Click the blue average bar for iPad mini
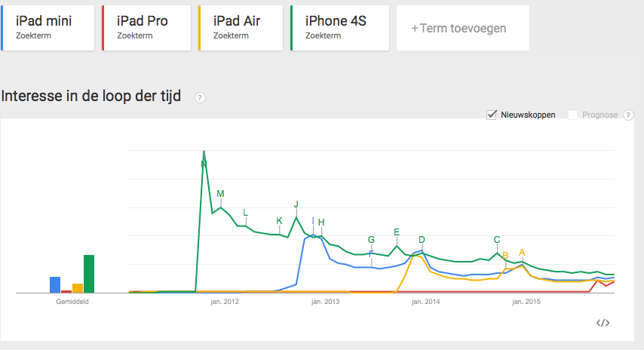The image size is (644, 350). [x=54, y=284]
